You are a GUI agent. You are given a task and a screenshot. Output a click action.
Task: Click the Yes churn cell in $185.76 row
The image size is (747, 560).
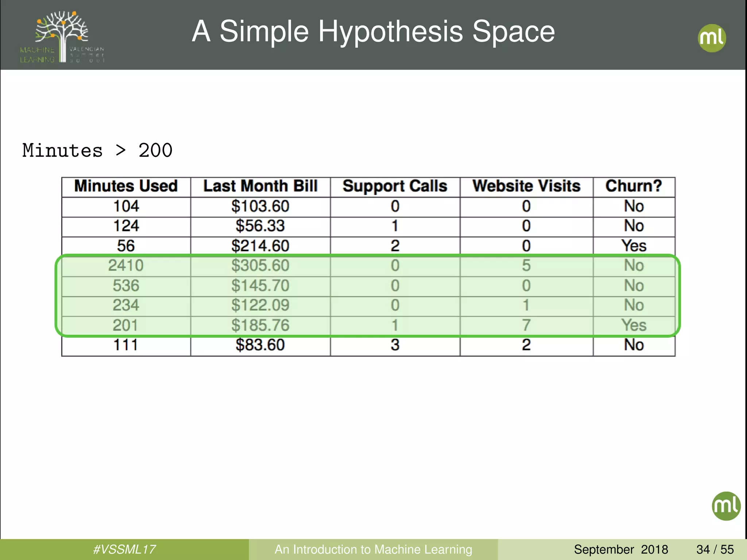click(x=634, y=325)
